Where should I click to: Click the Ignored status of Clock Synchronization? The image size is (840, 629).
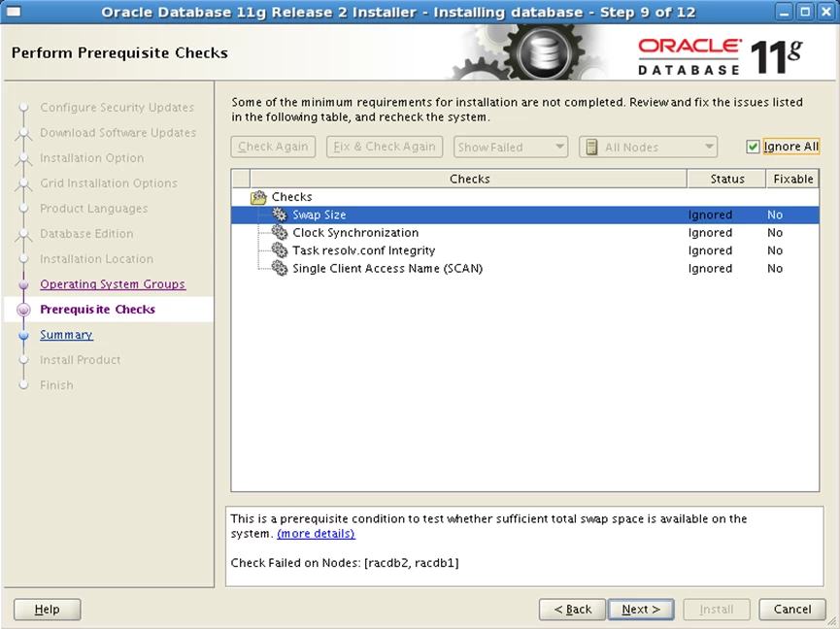click(710, 233)
